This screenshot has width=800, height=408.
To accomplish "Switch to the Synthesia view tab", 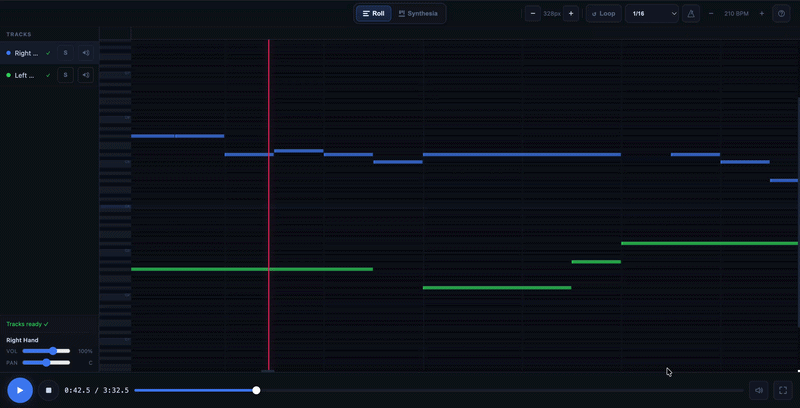I will point(419,14).
